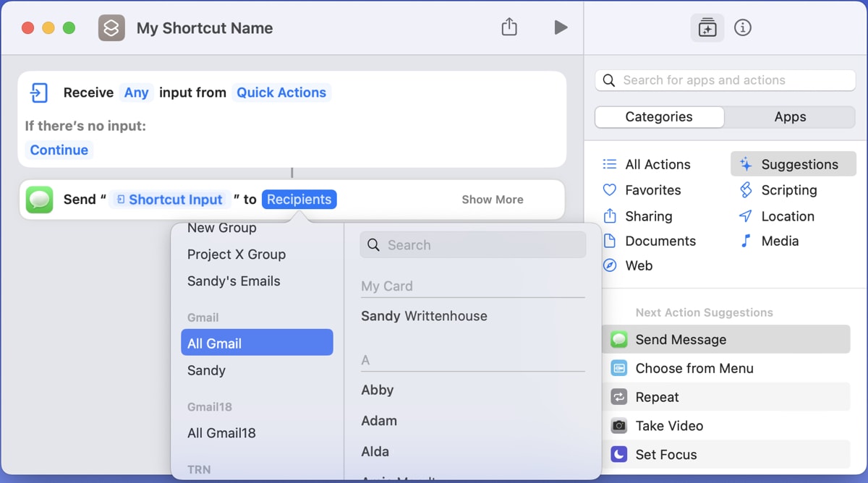Switch to the Apps tab
This screenshot has height=483, width=868.
coord(790,116)
